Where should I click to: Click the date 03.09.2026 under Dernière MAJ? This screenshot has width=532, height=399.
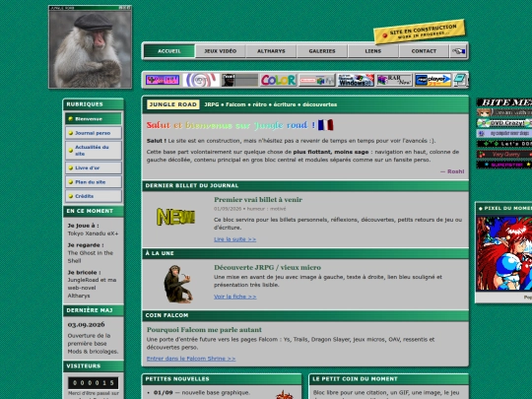point(86,324)
